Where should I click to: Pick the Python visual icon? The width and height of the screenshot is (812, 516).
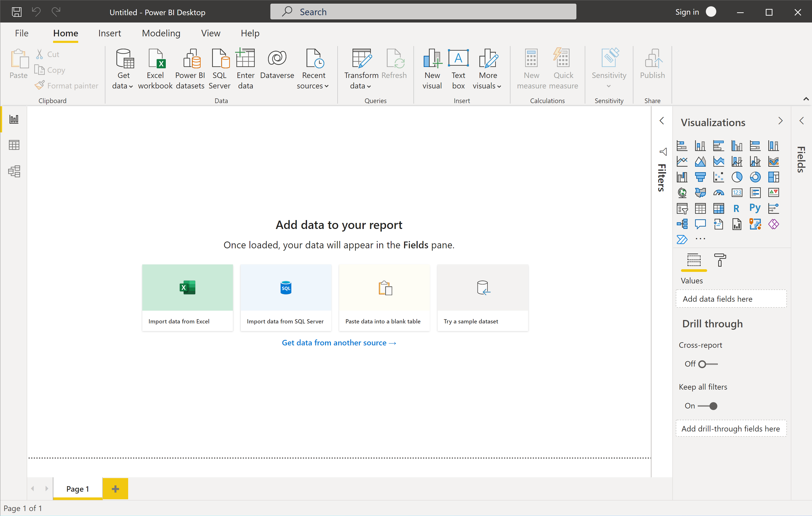pos(755,208)
